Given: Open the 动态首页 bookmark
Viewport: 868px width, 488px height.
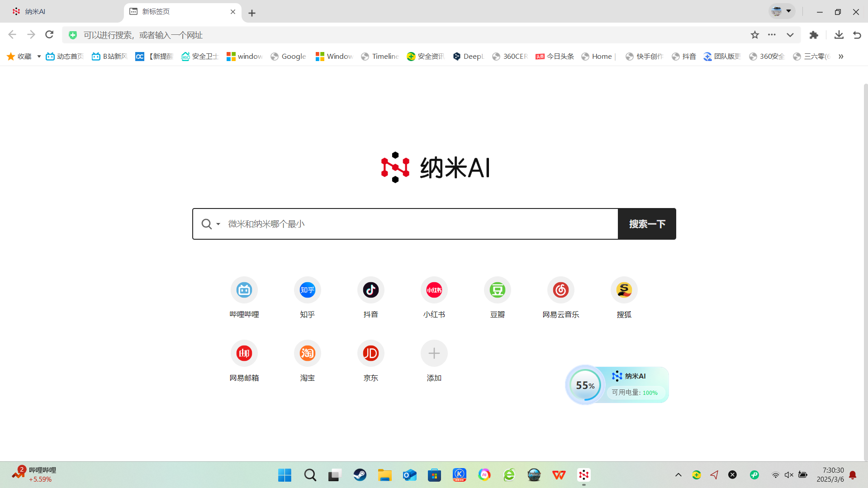Looking at the screenshot, I should 65,56.
